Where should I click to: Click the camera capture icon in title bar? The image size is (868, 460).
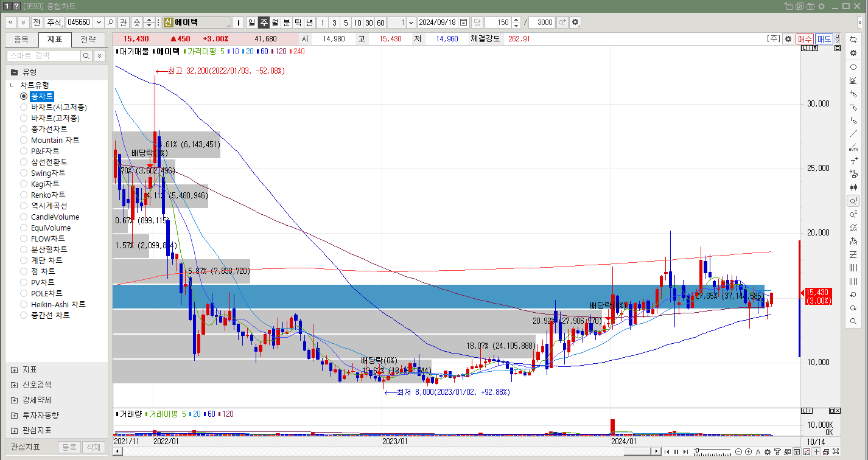(x=811, y=6)
